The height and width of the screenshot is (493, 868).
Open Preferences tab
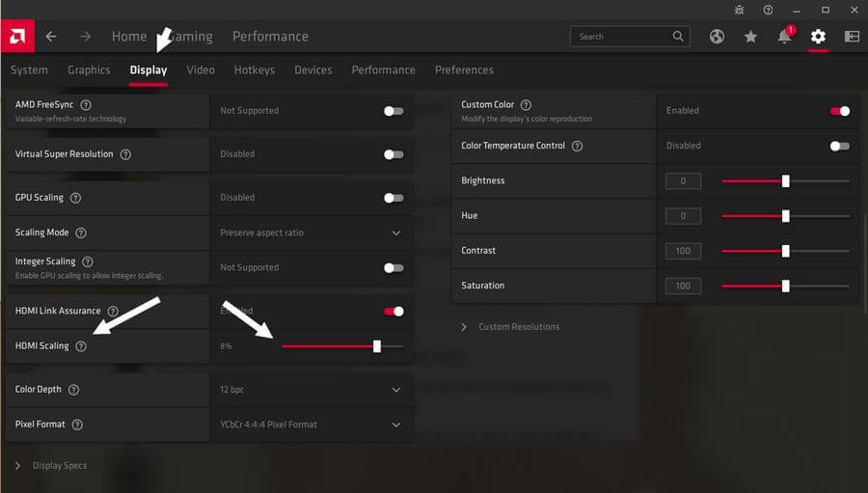[464, 70]
